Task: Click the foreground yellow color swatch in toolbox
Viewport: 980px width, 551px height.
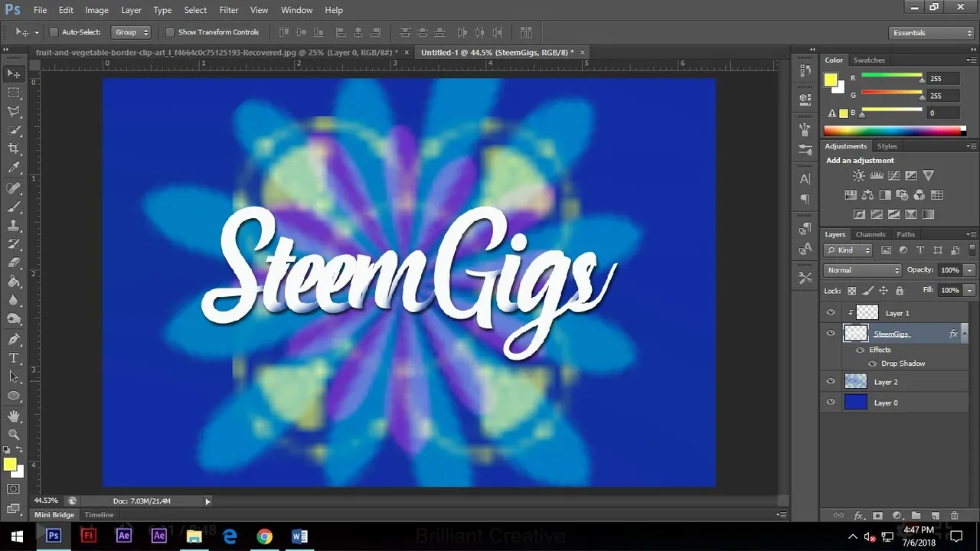Action: tap(10, 464)
